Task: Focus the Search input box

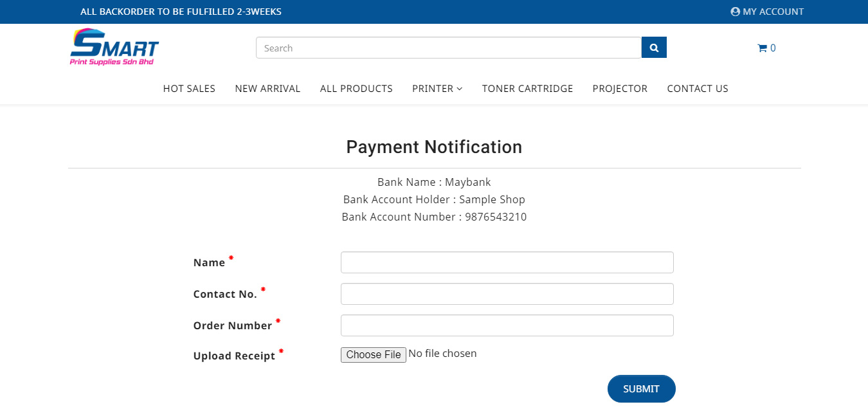Action: [449, 48]
